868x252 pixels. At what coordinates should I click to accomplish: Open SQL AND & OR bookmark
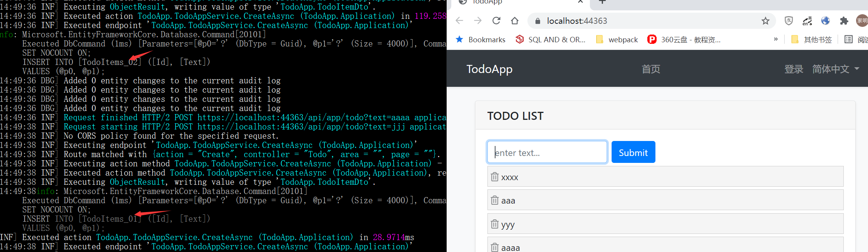[x=550, y=40]
